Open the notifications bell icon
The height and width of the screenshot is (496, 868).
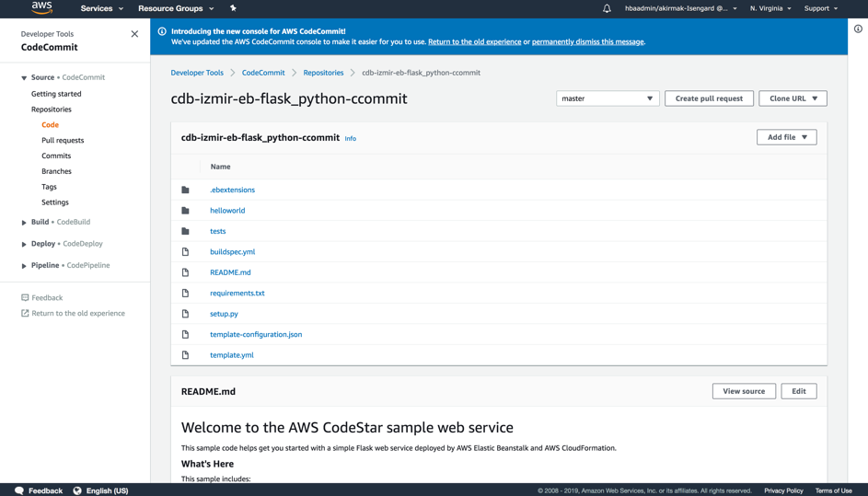coord(607,8)
